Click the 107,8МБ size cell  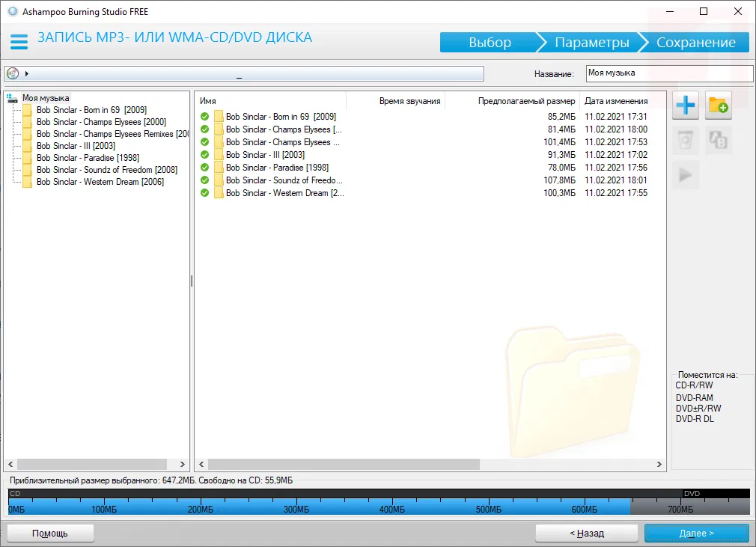(x=559, y=180)
